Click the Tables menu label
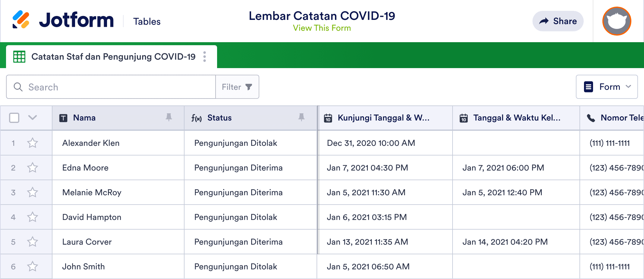This screenshot has width=644, height=279. (x=147, y=21)
